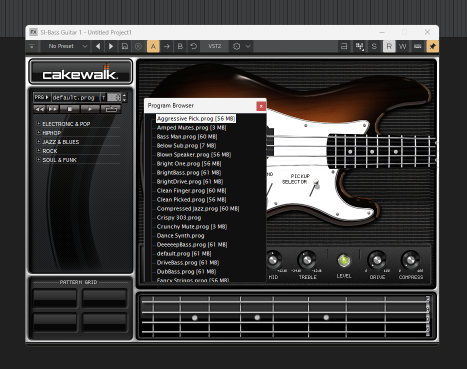This screenshot has height=369, width=467.
Task: Select the A preset compare slot
Action: tap(153, 46)
